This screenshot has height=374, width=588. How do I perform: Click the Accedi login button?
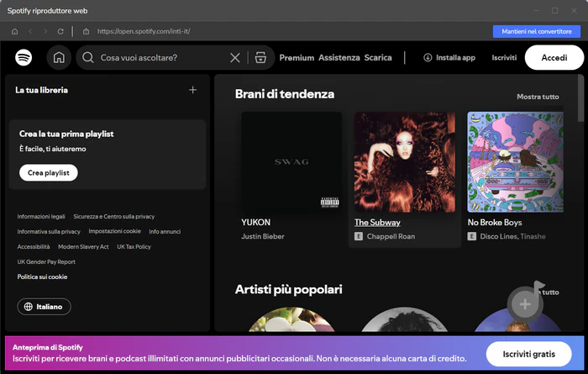(554, 57)
